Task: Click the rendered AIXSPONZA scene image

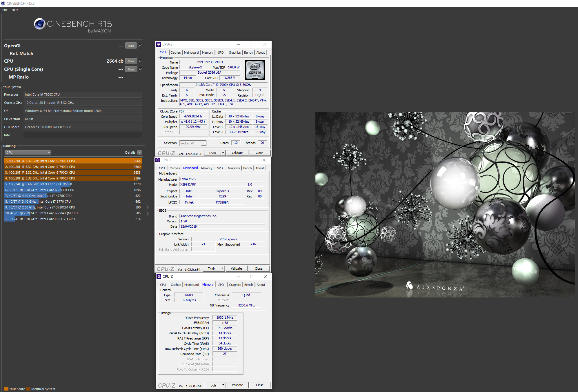Action: click(445, 204)
